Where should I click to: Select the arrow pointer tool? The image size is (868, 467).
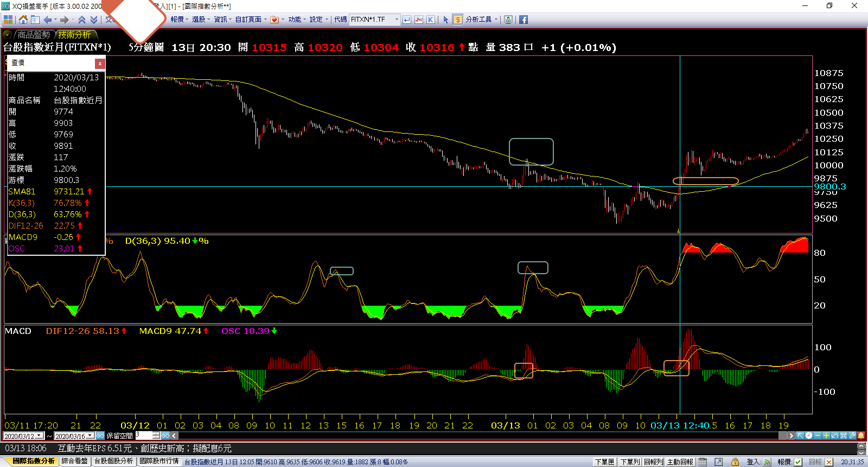[446, 20]
